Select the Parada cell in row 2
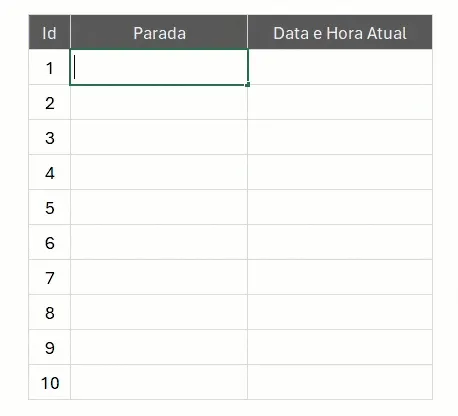458x416 pixels. (x=159, y=102)
